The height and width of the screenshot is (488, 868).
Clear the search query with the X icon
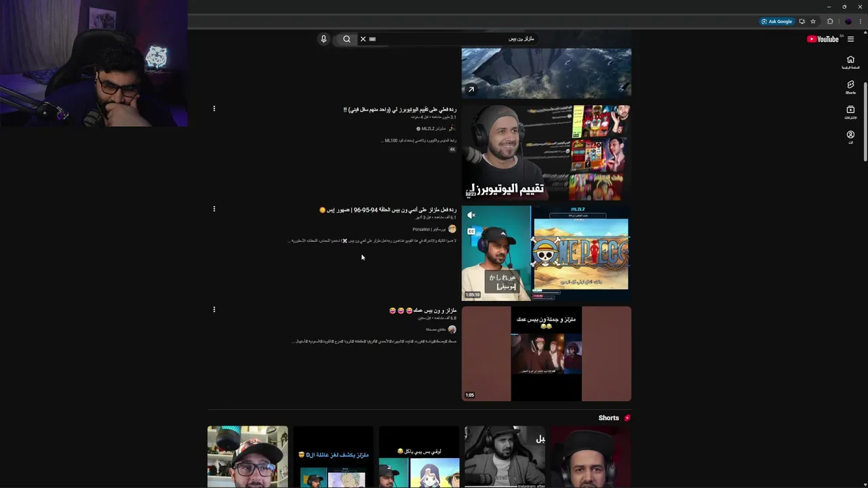coord(363,39)
